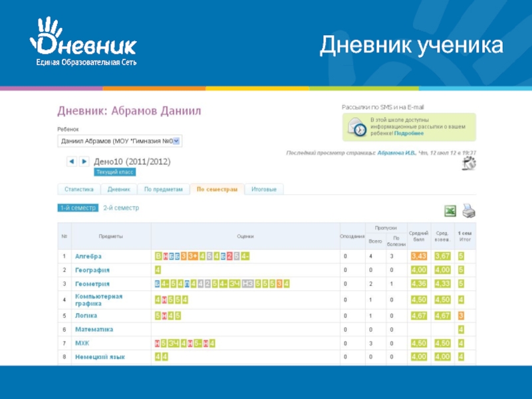The width and height of the screenshot is (532, 399).
Task: Click the Предметы column header
Action: click(110, 237)
